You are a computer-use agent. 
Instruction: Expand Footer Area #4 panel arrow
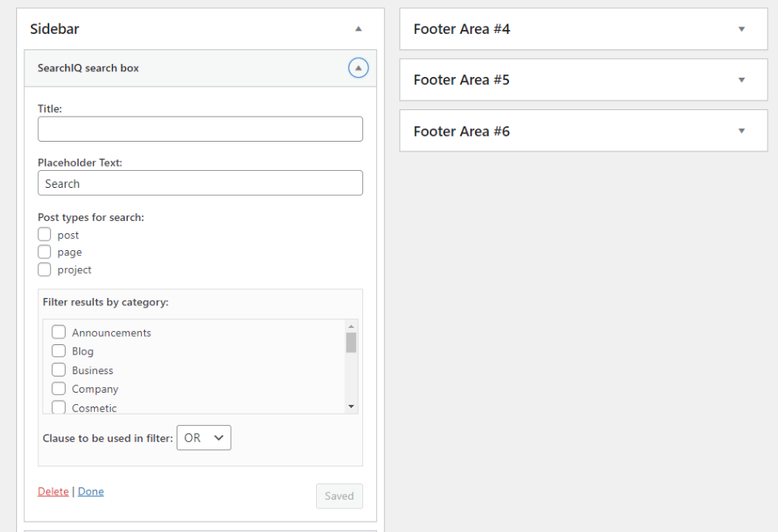point(741,29)
